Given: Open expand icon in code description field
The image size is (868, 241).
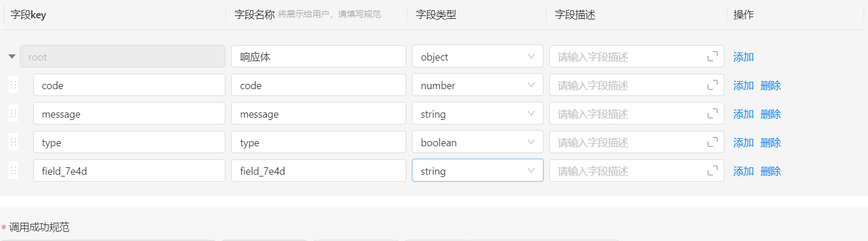Looking at the screenshot, I should 712,85.
